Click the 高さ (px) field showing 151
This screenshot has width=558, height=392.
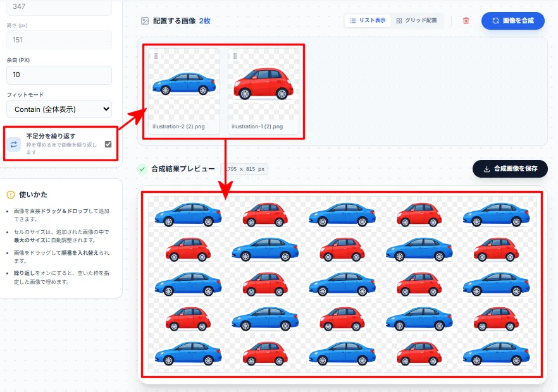pyautogui.click(x=59, y=40)
